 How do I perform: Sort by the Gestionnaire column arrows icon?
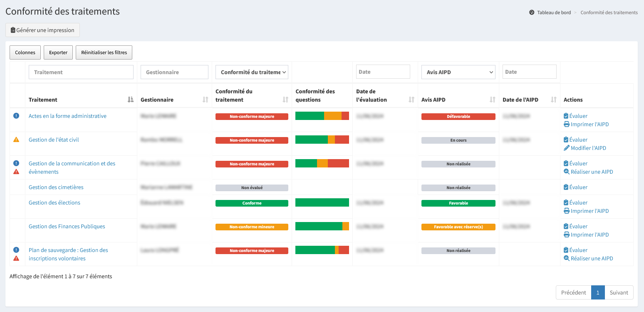(205, 100)
